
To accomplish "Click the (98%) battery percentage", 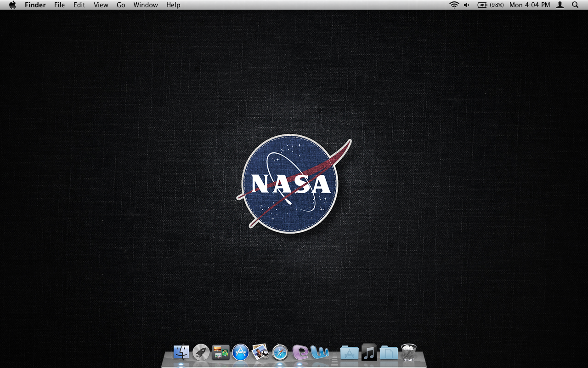I will [x=497, y=5].
